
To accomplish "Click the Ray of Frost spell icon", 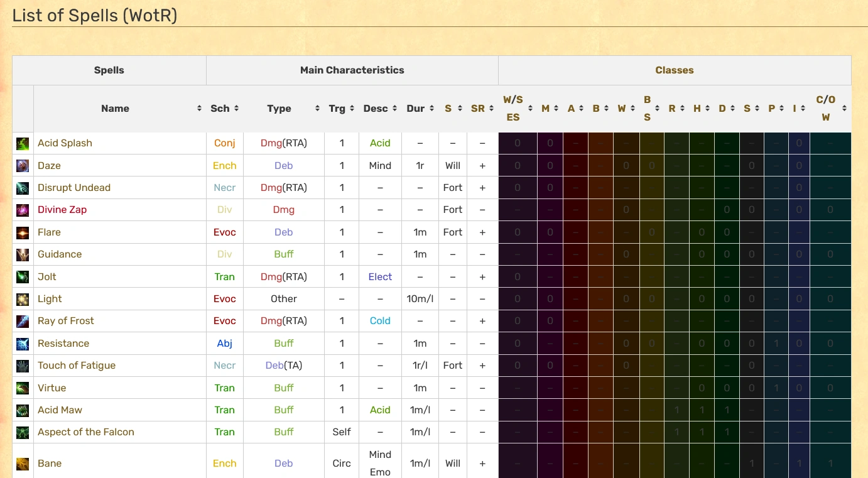I will tap(22, 321).
